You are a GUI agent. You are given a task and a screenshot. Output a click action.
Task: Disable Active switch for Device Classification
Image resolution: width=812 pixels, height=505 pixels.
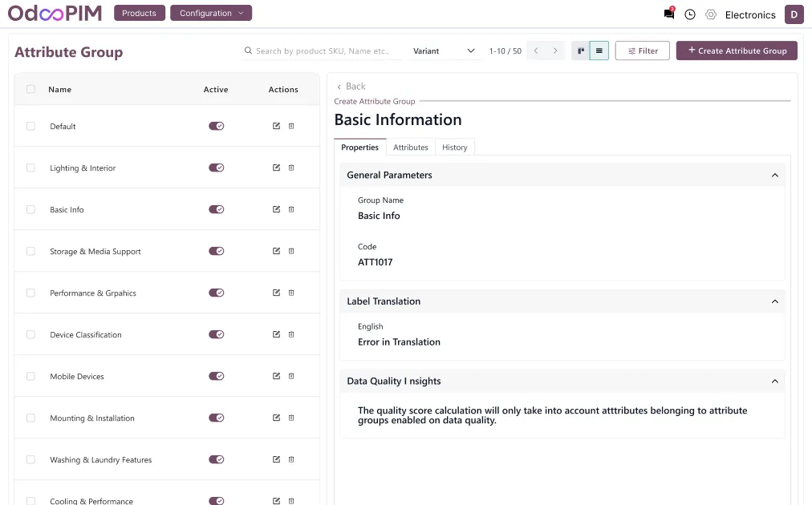point(216,334)
